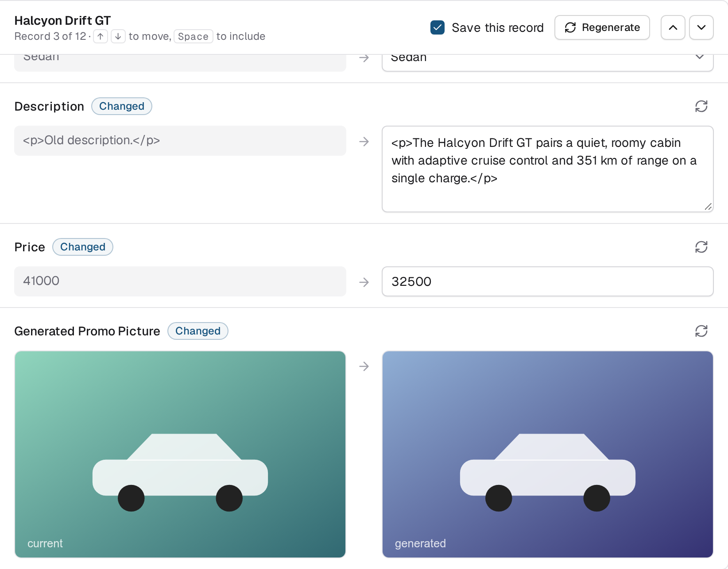This screenshot has height=569, width=728.
Task: Click into the generated description textarea
Action: 548,169
